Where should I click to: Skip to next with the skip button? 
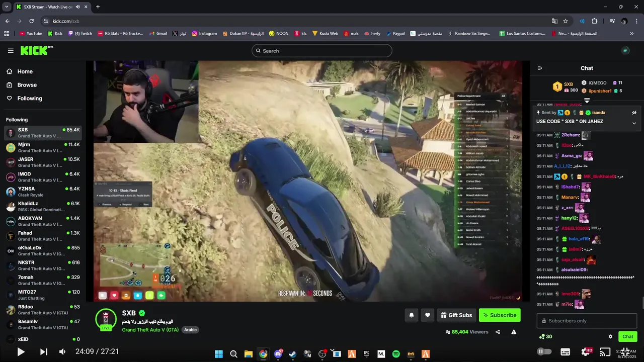44,352
